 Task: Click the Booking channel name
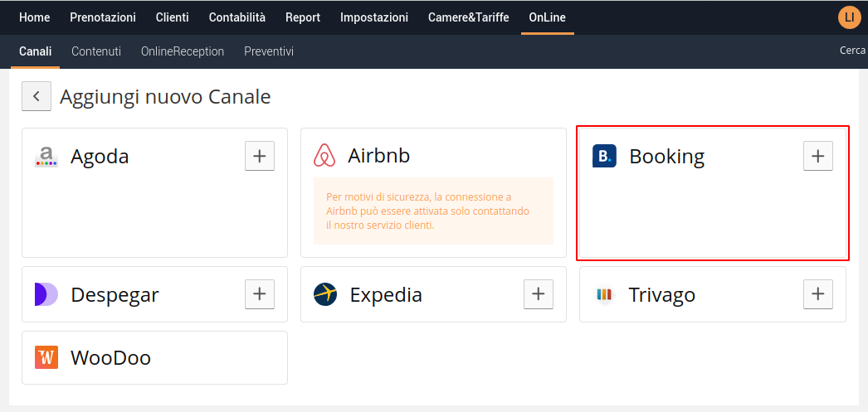coord(666,157)
